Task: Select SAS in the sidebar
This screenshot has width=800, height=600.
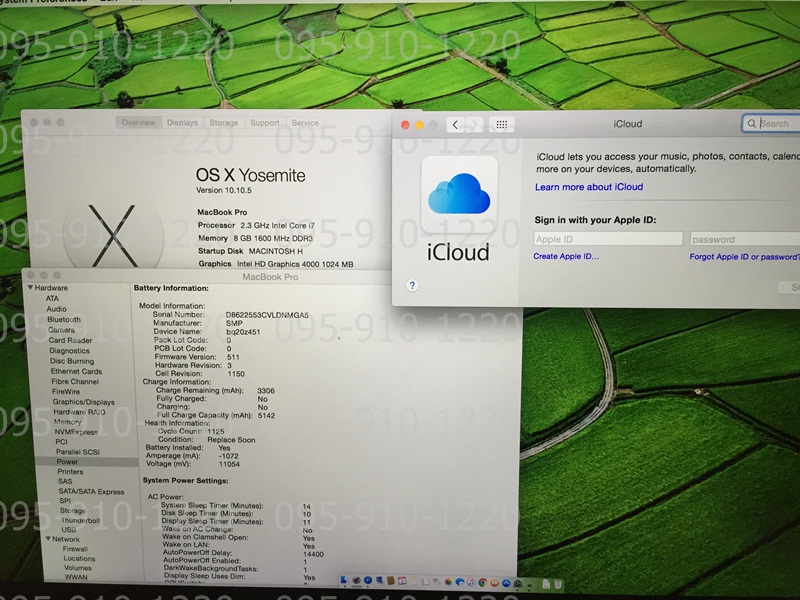Action: tap(65, 482)
